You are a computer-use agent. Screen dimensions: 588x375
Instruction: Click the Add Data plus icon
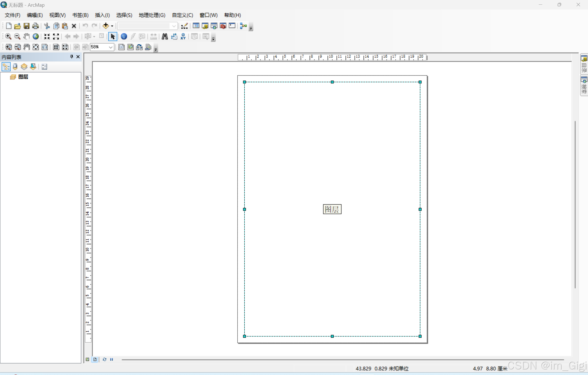pos(106,26)
